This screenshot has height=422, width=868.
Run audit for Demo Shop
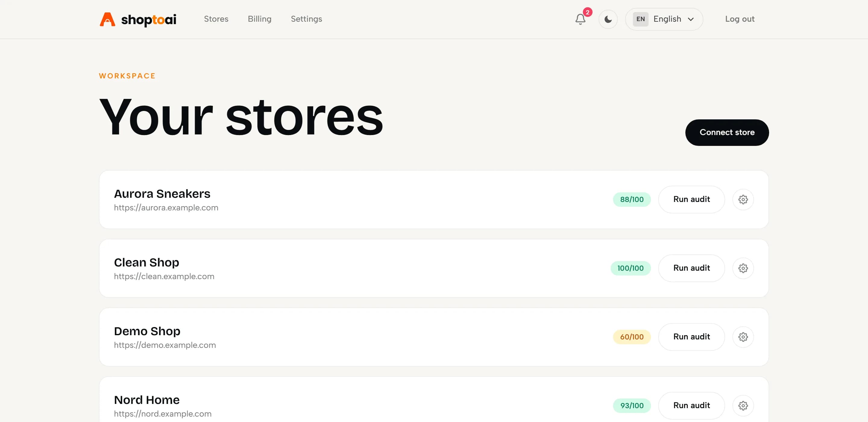pos(691,337)
